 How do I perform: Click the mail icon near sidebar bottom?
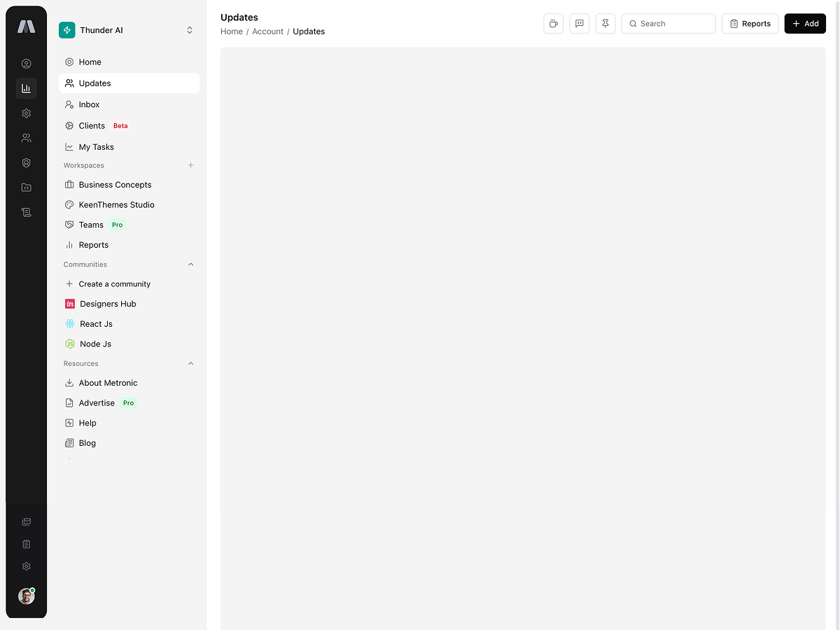point(27,521)
